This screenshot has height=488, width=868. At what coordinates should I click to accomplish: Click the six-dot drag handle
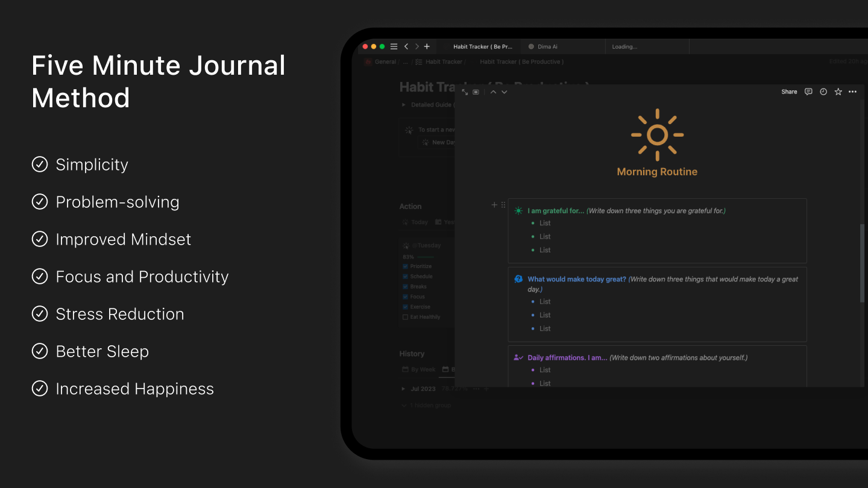click(x=503, y=205)
